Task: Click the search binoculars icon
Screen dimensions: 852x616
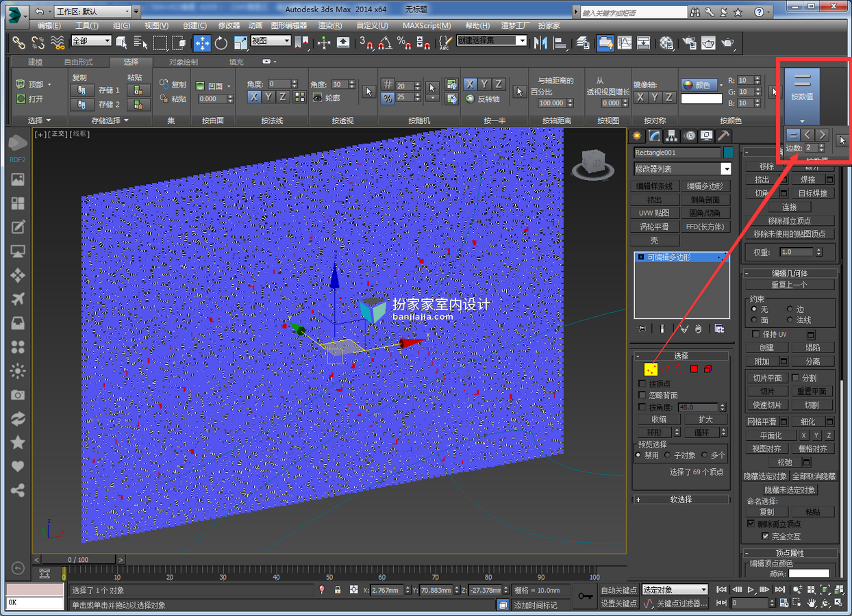Action: [695, 12]
